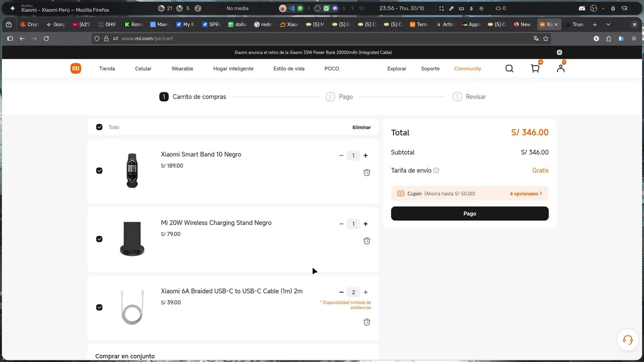The height and width of the screenshot is (362, 644).
Task: Click the Eliminar button above cart items
Action: (362, 127)
